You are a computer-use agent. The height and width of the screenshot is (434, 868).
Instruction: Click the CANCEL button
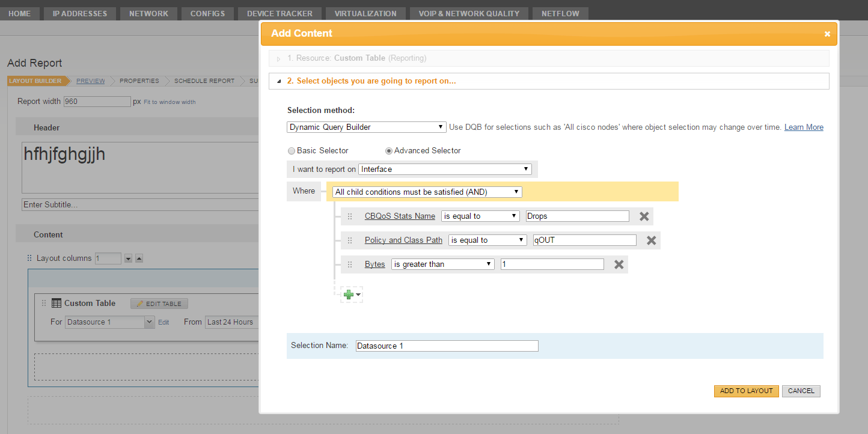pyautogui.click(x=801, y=391)
